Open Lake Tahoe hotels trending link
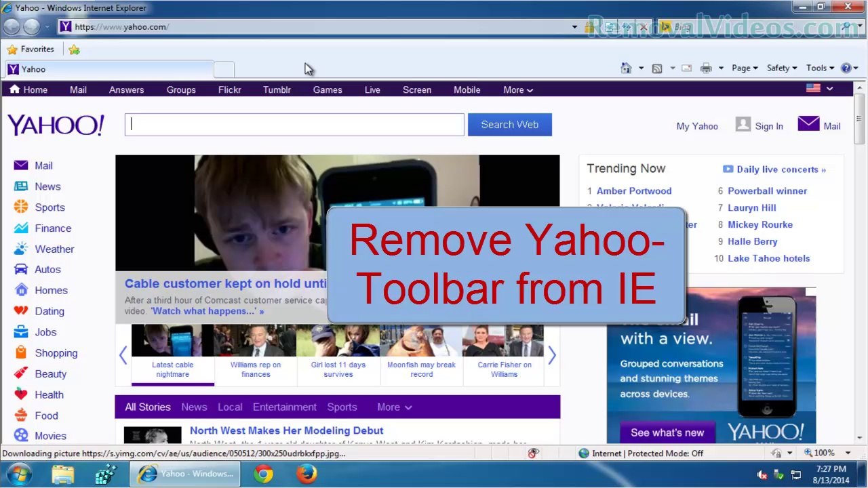 coord(768,258)
